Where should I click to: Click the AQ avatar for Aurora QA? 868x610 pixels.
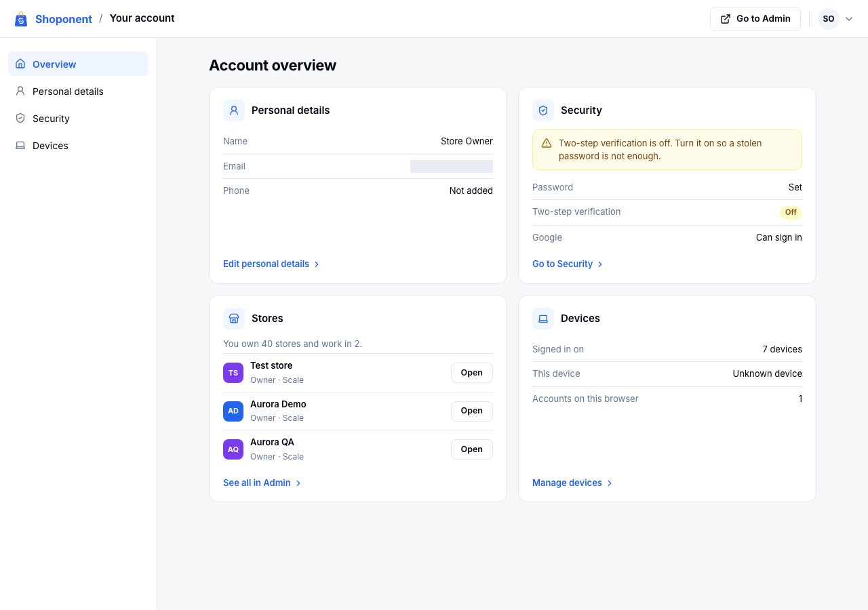pos(233,449)
